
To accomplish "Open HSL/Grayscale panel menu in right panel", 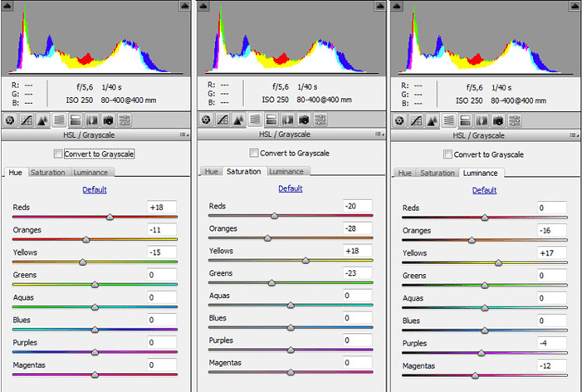I will (574, 135).
